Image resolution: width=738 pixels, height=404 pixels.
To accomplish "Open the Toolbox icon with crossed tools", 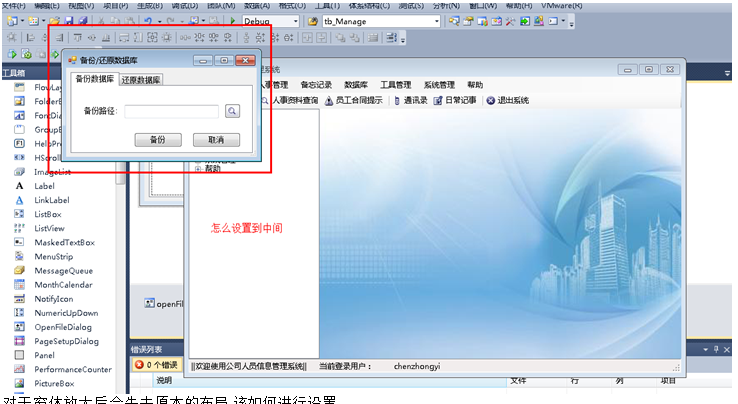I will pyautogui.click(x=510, y=21).
